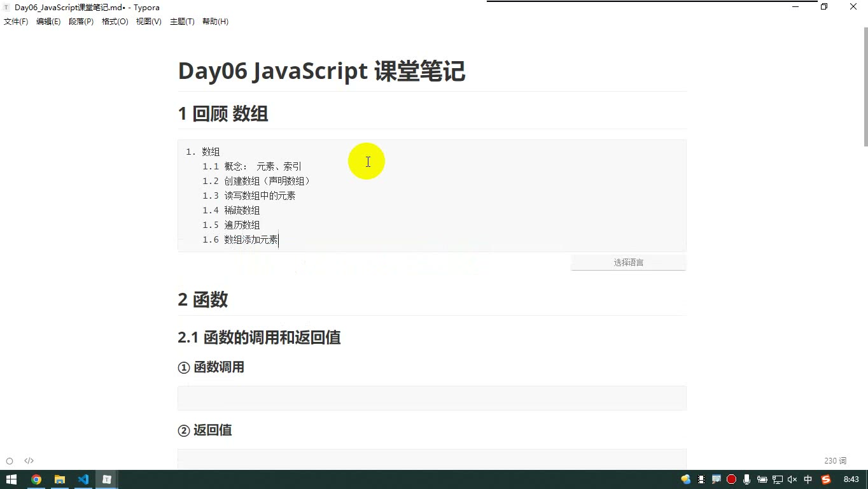Click the line 1.1 概念： 元素、索引
The image size is (868, 489).
point(252,167)
